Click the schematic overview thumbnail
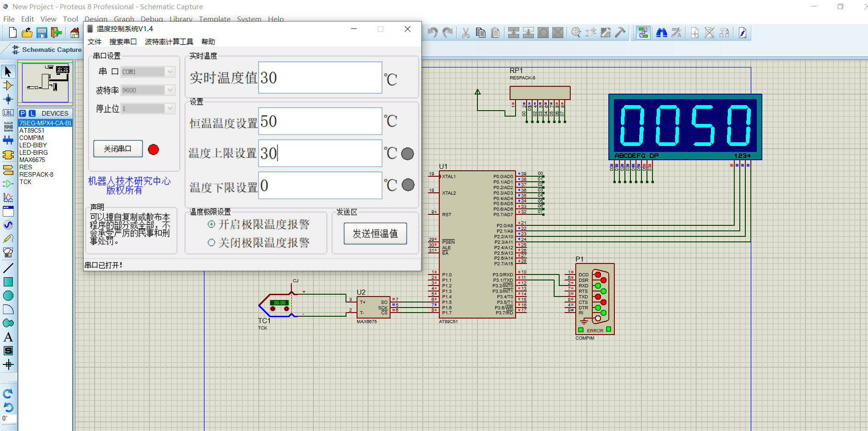The height and width of the screenshot is (431, 868). (45, 83)
